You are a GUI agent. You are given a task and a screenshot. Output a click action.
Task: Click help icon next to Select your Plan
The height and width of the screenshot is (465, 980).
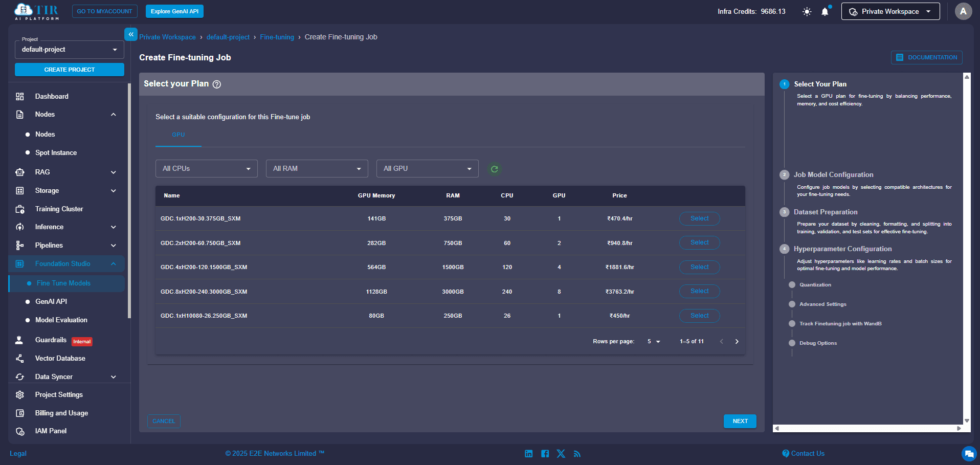217,84
